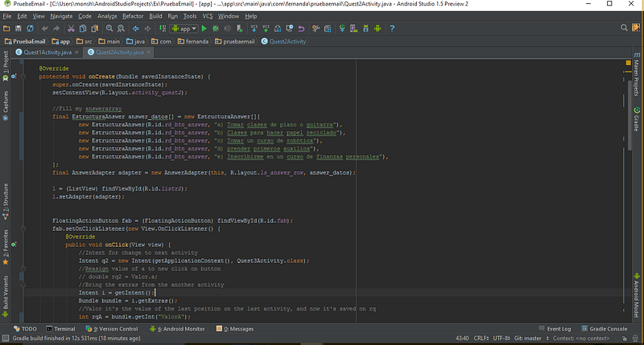Viewport: 644px width, 345px height.
Task: Click the Synchronize refresh icon
Action: 30,28
